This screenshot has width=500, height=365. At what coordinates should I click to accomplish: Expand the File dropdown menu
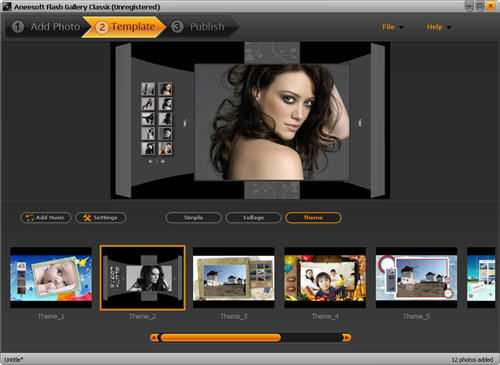pos(393,27)
